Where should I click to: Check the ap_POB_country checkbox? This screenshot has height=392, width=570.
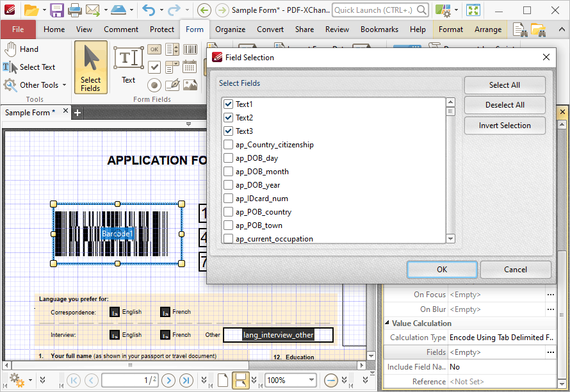click(x=228, y=212)
